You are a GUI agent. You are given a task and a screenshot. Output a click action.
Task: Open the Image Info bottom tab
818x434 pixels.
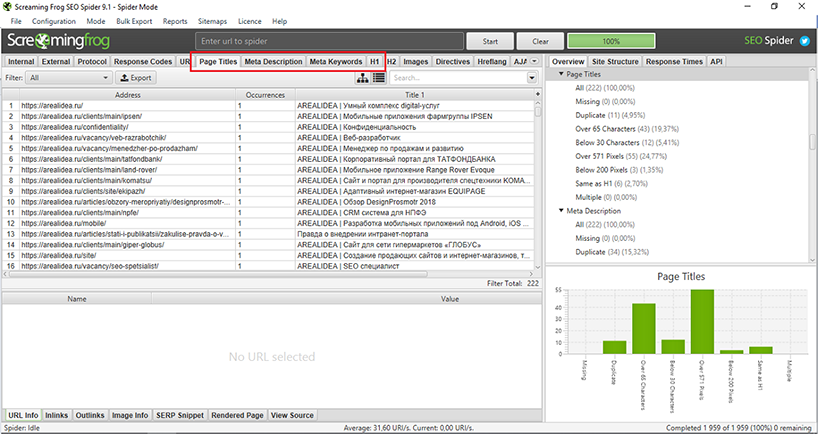(x=130, y=415)
